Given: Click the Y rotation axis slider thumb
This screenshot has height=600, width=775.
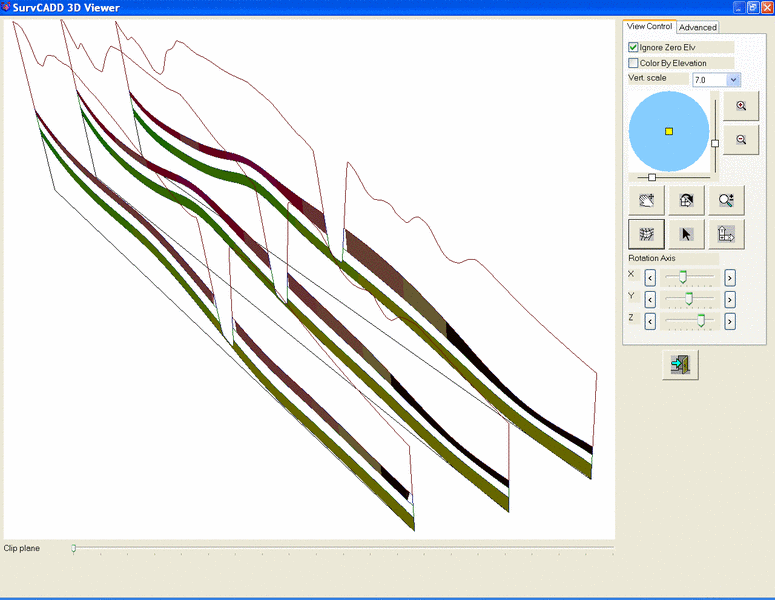Looking at the screenshot, I should [689, 299].
